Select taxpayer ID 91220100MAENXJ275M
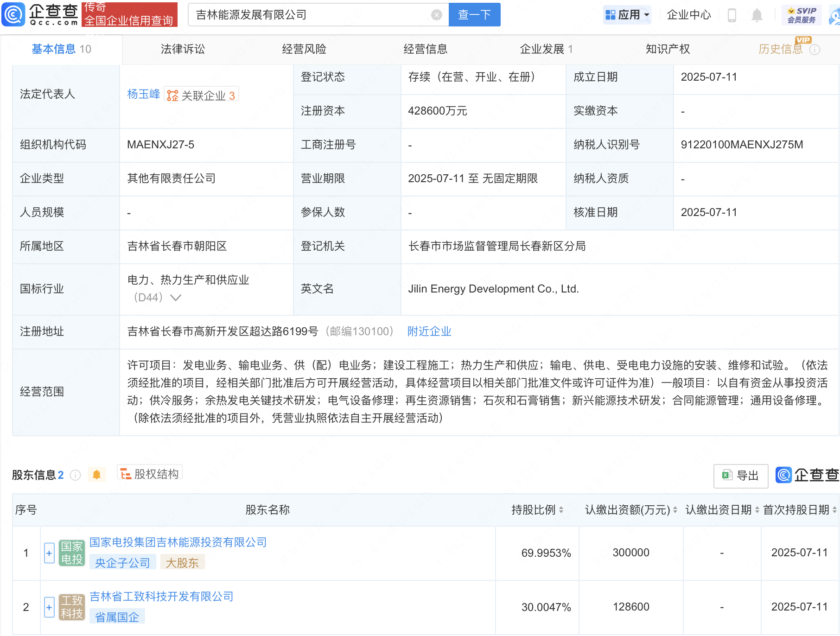This screenshot has width=840, height=636. 742,145
